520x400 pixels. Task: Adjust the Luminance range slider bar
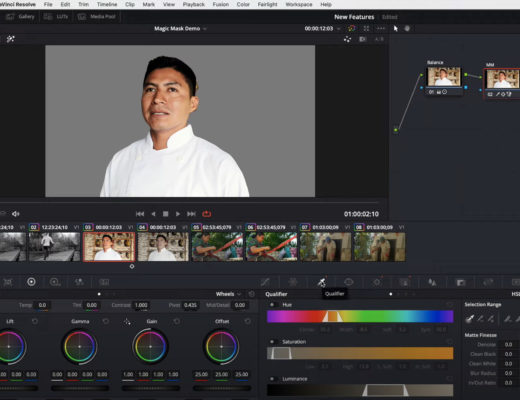point(360,390)
